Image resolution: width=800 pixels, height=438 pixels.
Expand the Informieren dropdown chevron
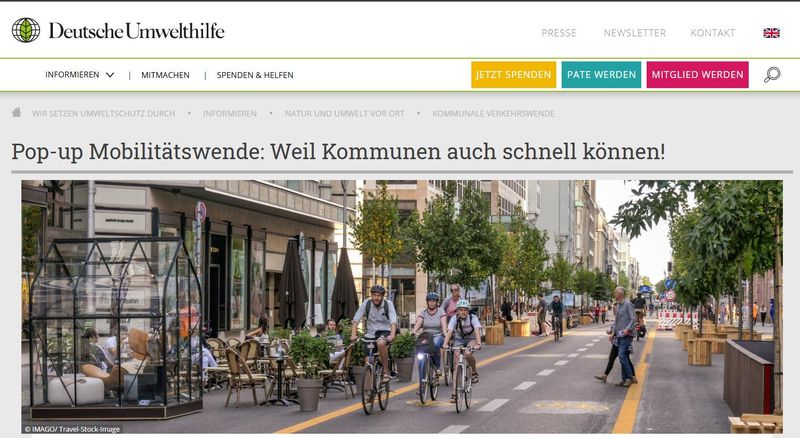(110, 75)
